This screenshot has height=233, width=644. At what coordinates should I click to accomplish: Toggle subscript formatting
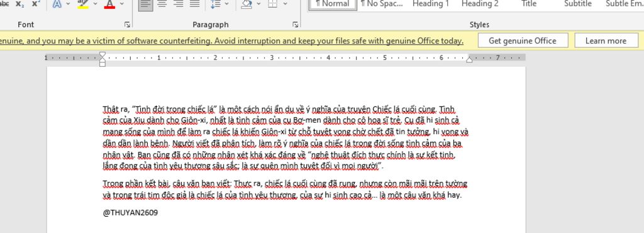click(19, 4)
